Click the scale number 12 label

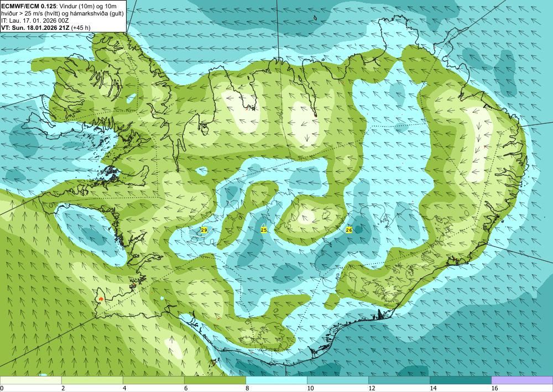tap(372, 388)
